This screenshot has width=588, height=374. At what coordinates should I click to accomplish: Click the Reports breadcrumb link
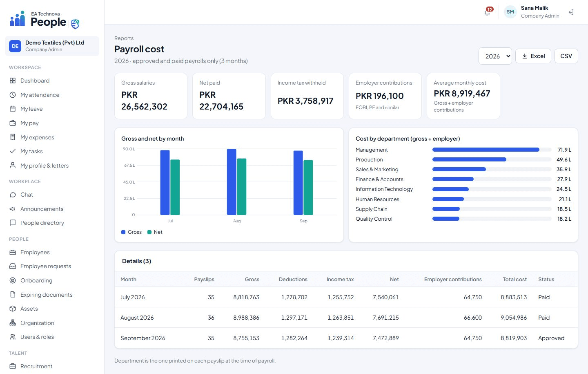(x=124, y=38)
